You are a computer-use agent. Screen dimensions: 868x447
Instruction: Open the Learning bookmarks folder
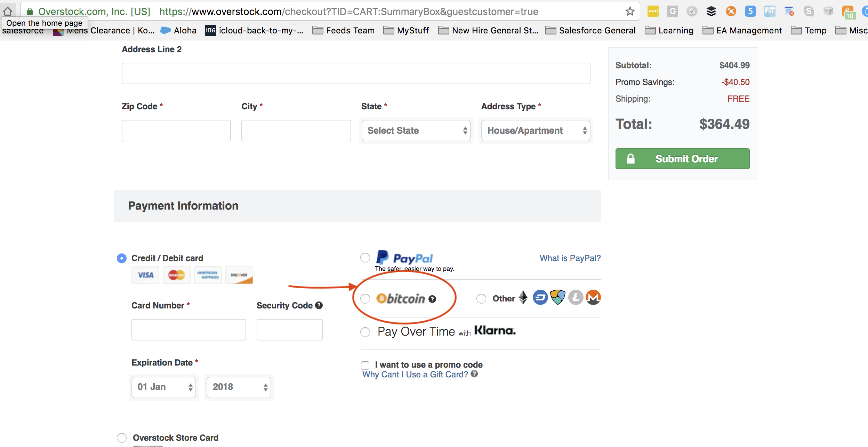[669, 31]
